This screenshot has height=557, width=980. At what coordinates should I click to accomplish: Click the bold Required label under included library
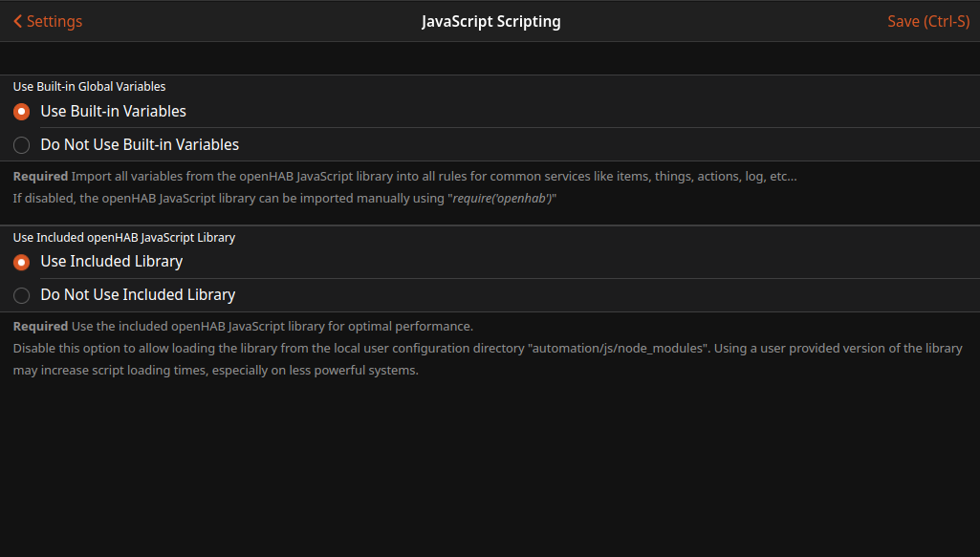pos(40,327)
